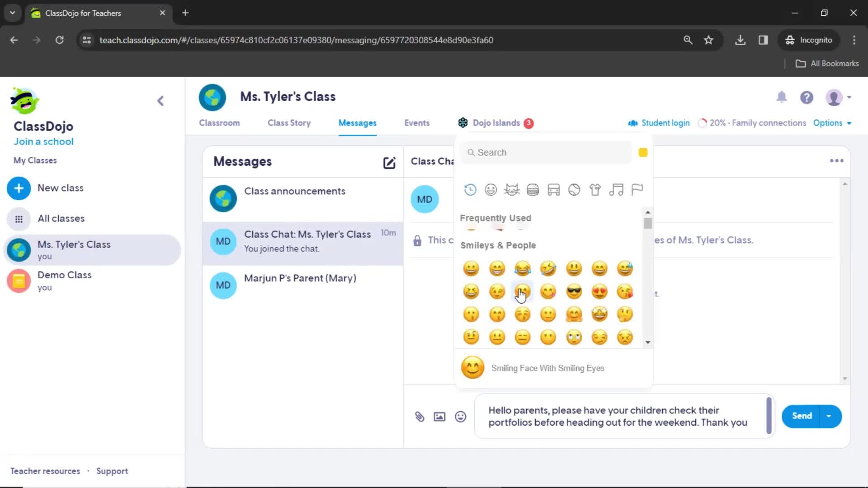Open Marjun P's Parent (Mary) conversation

303,286
